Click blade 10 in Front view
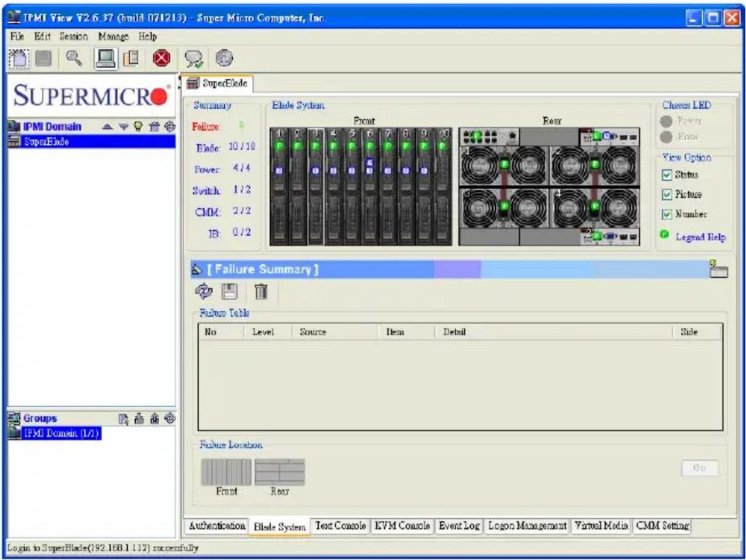Screen dimensions: 746x560 [x=443, y=187]
